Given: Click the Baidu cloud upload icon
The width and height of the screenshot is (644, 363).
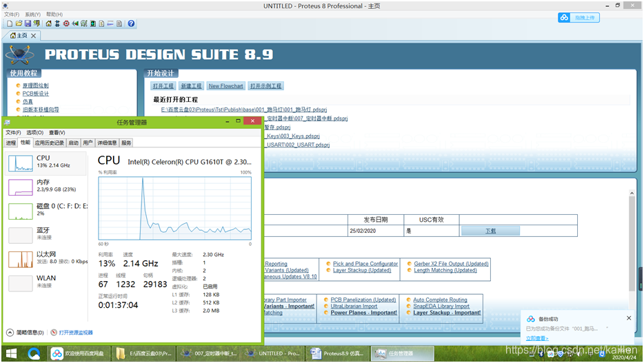Looking at the screenshot, I should [x=564, y=18].
